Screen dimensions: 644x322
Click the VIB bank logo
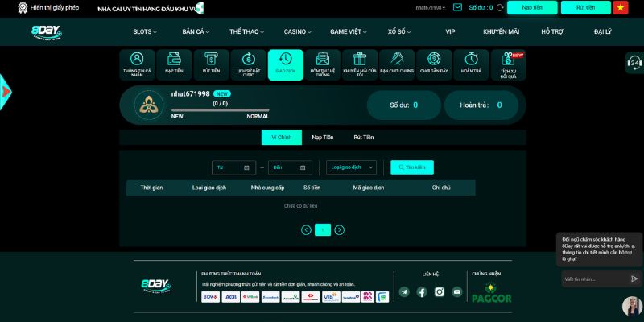click(331, 297)
